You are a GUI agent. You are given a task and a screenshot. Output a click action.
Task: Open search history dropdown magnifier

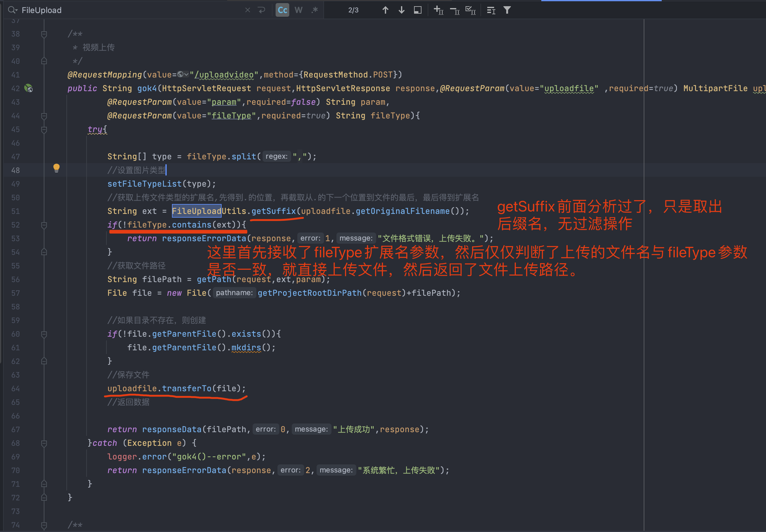click(x=12, y=10)
